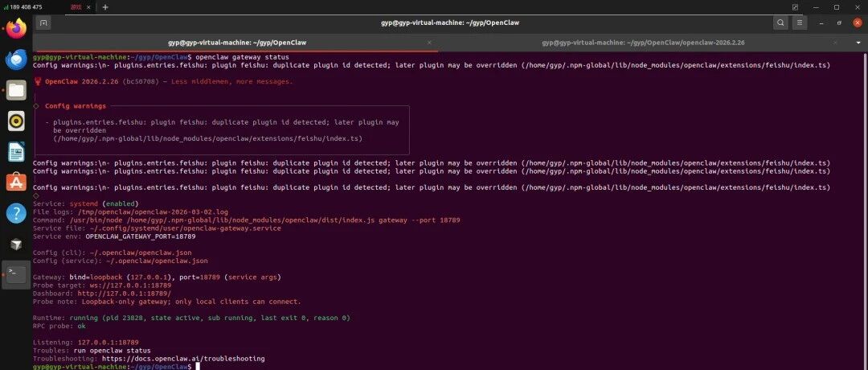Open the terminal search magnifier
868x370 pixels.
coord(780,23)
